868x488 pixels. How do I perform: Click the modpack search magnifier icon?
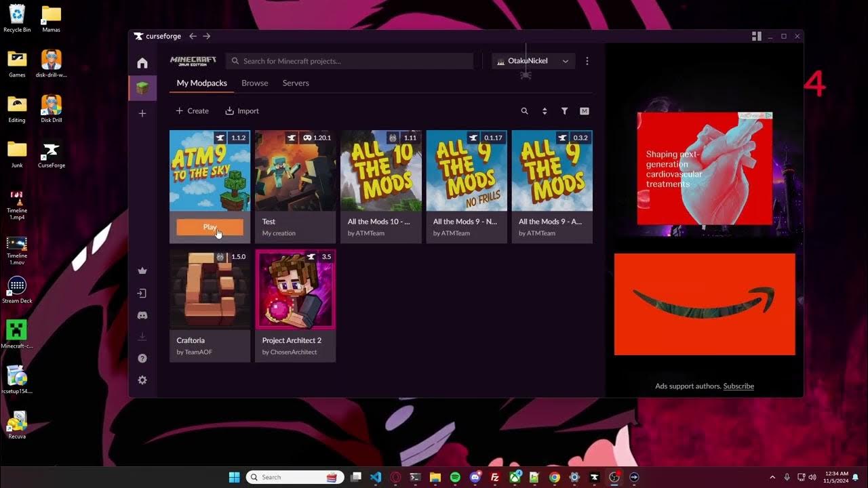(x=524, y=111)
